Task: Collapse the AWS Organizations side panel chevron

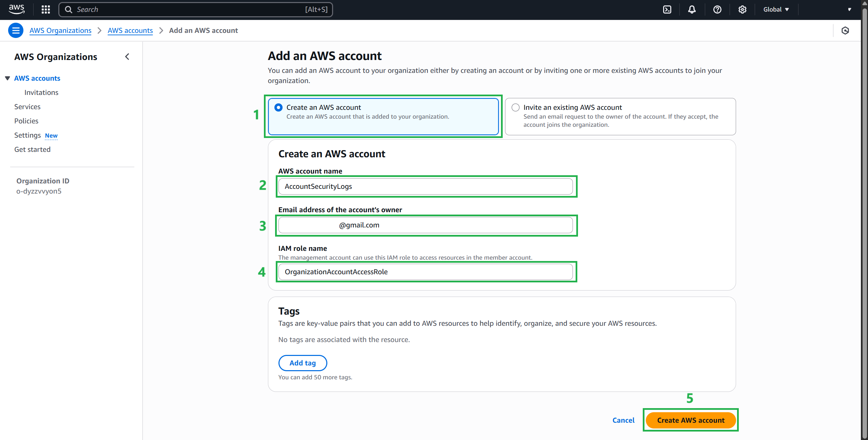Action: coord(127,57)
